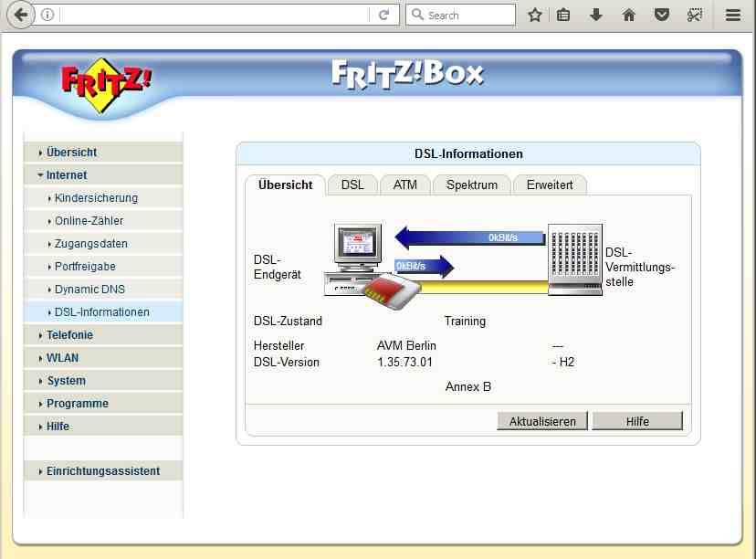Expand the Einrichtungsassistent arrow
This screenshot has height=559, width=756.
click(x=40, y=471)
